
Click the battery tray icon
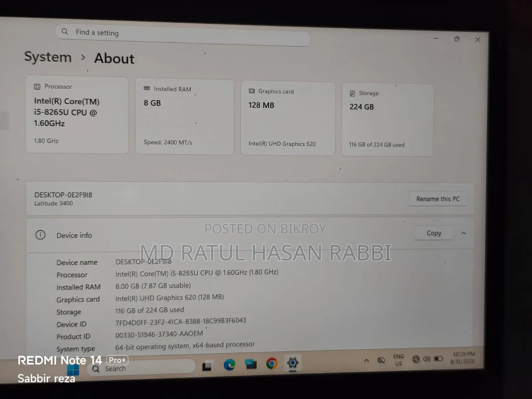[x=438, y=358]
